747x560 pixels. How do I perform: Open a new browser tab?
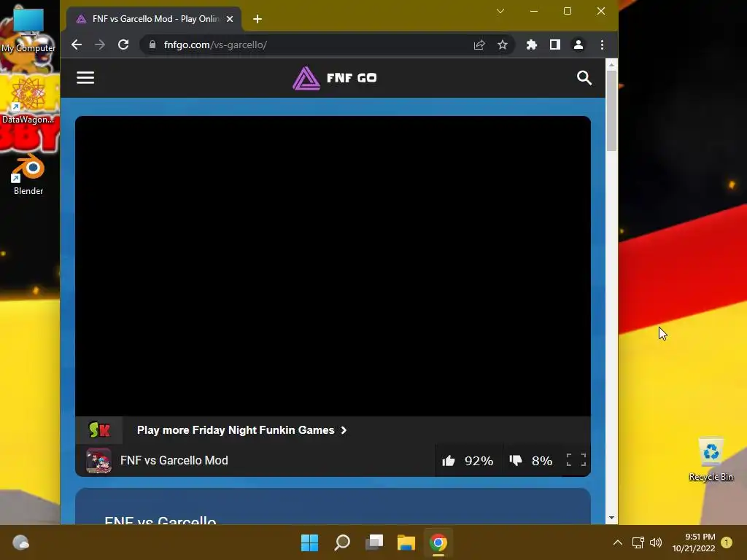click(x=258, y=19)
